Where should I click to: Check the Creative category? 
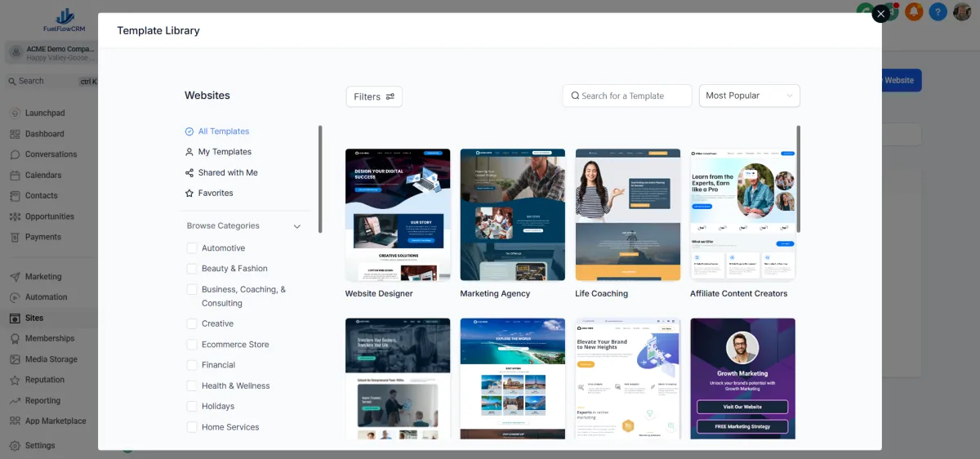[192, 323]
